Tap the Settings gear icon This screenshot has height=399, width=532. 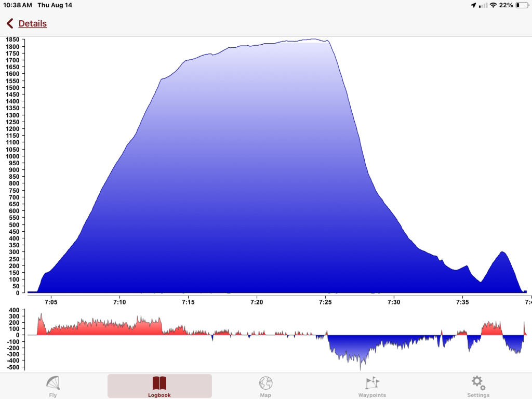478,383
